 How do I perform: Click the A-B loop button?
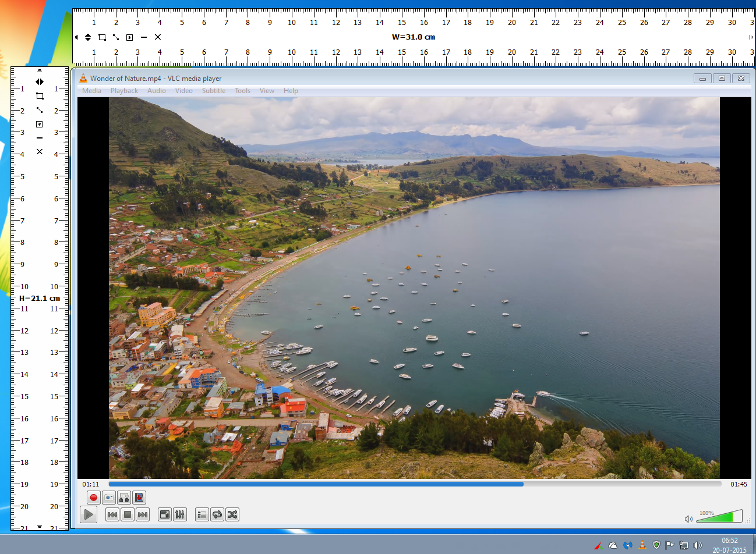pos(124,498)
